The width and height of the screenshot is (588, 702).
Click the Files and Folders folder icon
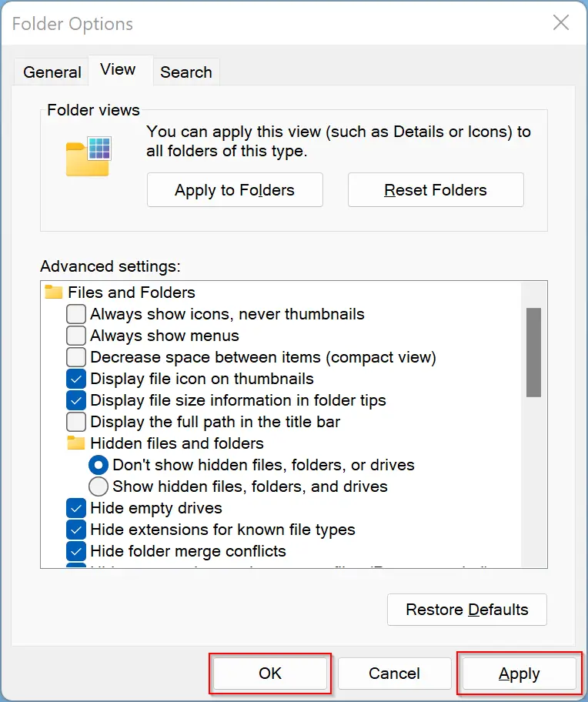tap(54, 292)
